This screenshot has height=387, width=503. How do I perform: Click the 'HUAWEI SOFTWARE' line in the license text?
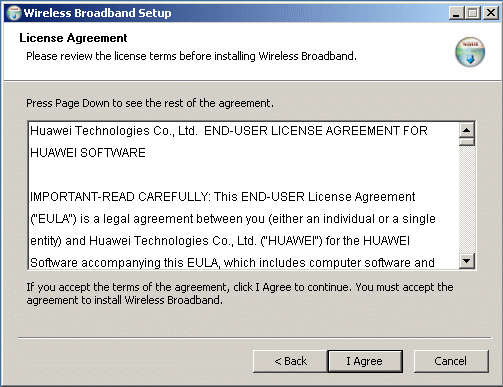(88, 153)
